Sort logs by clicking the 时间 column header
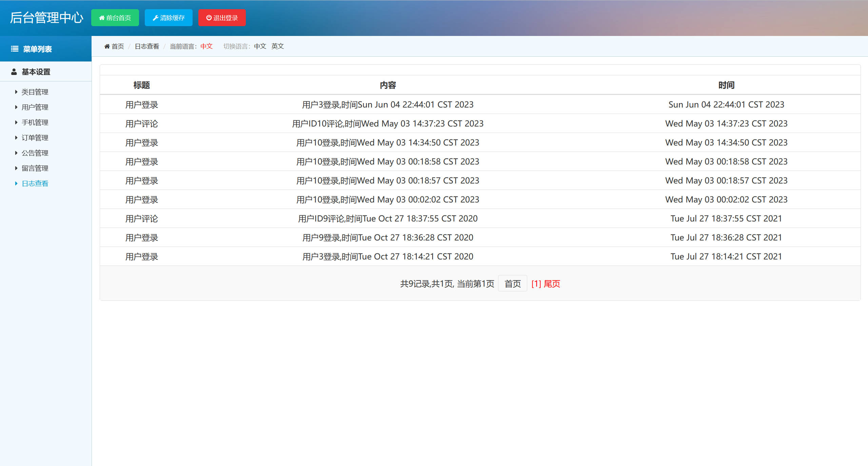The image size is (868, 466). pyautogui.click(x=726, y=85)
